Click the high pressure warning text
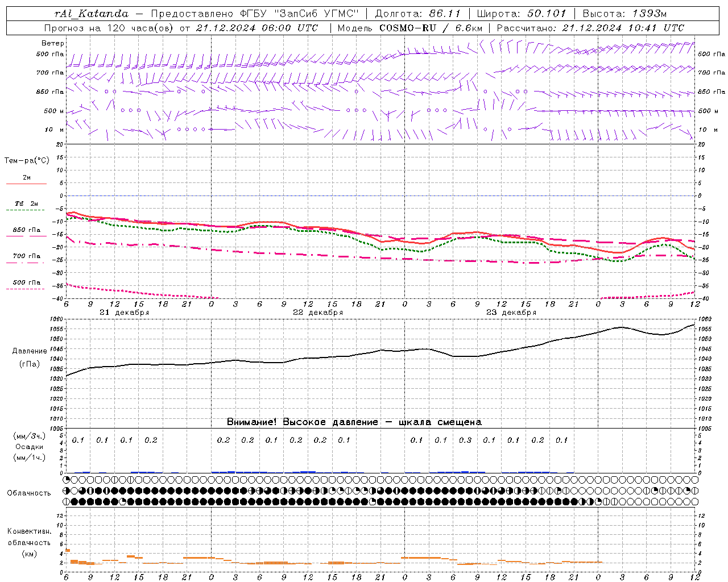This screenshot has width=728, height=582. [354, 422]
